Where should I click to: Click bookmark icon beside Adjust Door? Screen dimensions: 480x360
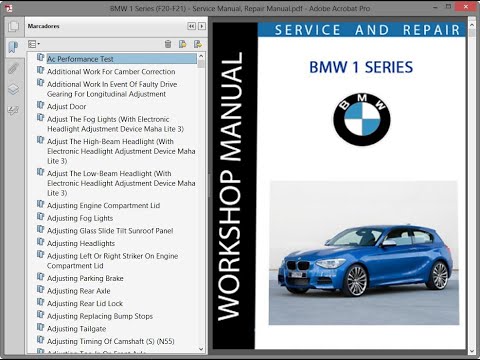coord(40,105)
